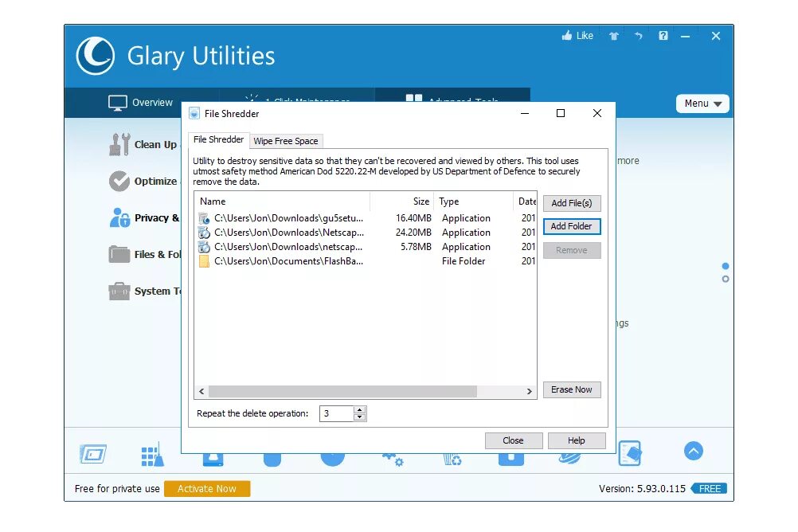Click the Version: 5.93.0.115 text
Screen dimensions: 798x532
(642, 489)
